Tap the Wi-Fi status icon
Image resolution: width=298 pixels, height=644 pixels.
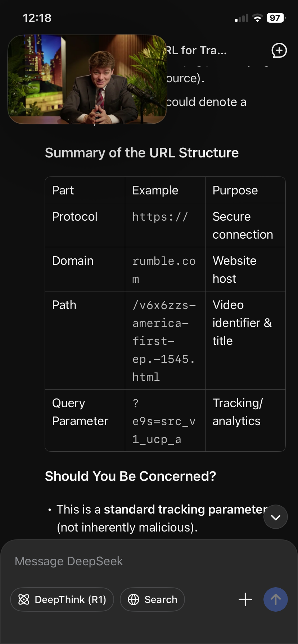coord(257,18)
